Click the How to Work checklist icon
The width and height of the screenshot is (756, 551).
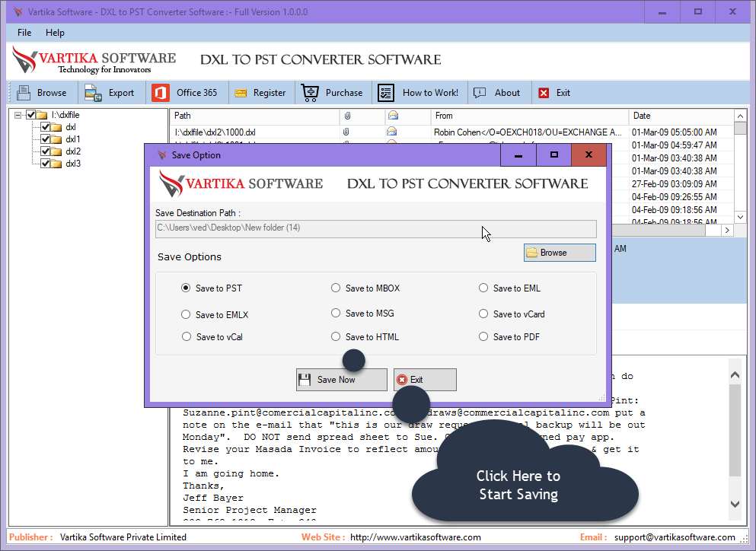click(386, 93)
